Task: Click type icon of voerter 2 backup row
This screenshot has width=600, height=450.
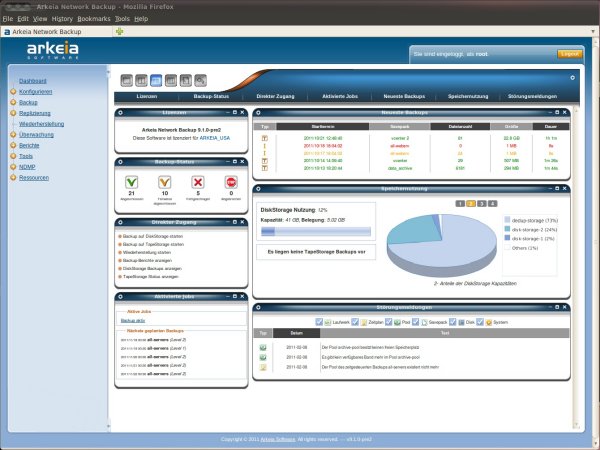Action: point(264,138)
